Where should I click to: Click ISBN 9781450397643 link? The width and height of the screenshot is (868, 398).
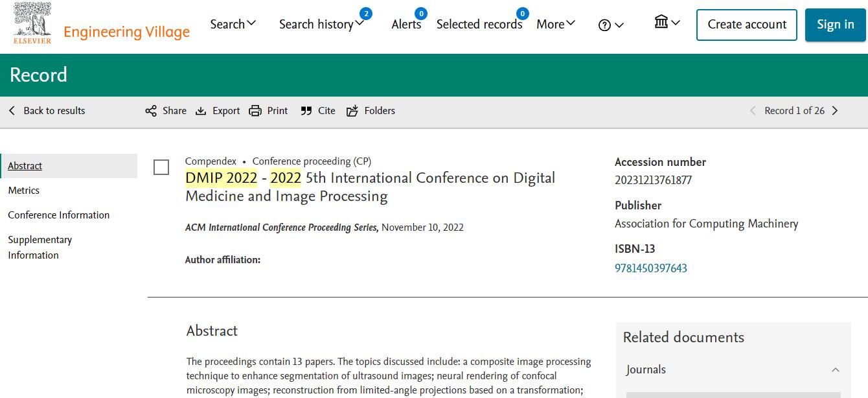[650, 268]
